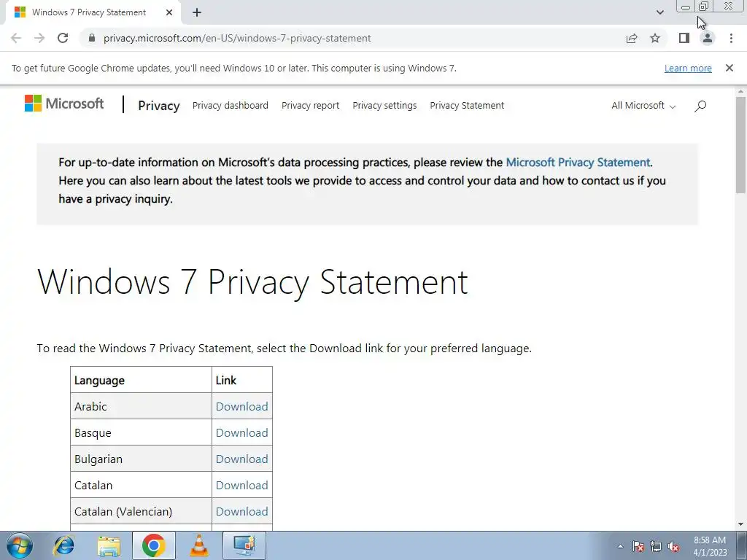Image resolution: width=747 pixels, height=560 pixels.
Task: Click the Basque language cell
Action: [x=141, y=432]
